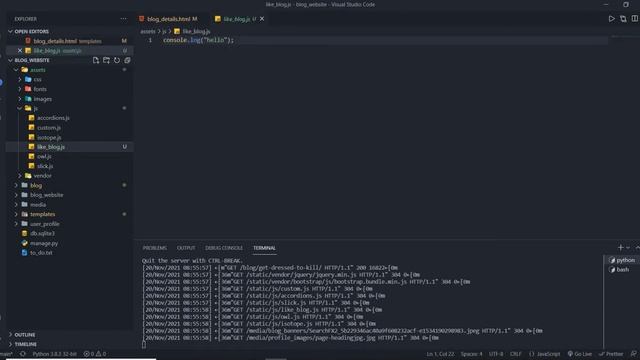Synchronize changes icon in status bar
Image resolution: width=640 pixels, height=360 pixels.
point(22,354)
